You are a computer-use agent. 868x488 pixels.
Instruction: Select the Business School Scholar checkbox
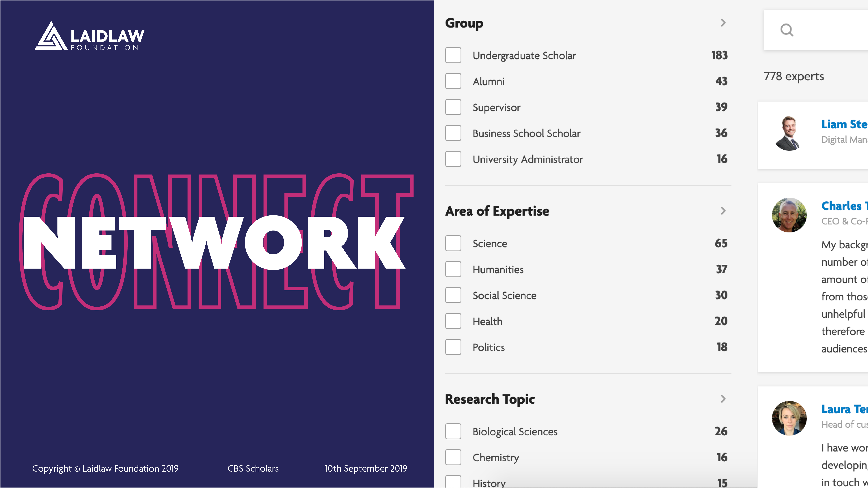click(x=453, y=133)
